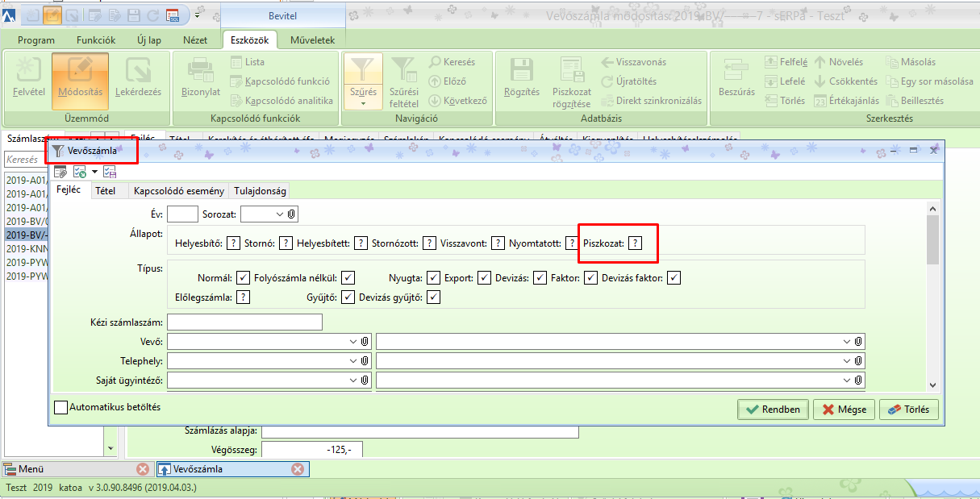The width and height of the screenshot is (980, 499).
Task: Click the Újratöltés reload command
Action: coord(629,81)
